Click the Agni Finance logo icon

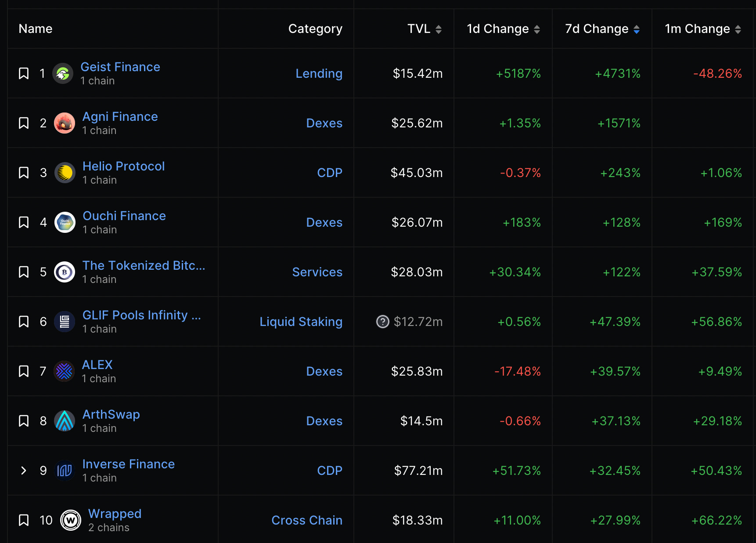[x=65, y=123]
